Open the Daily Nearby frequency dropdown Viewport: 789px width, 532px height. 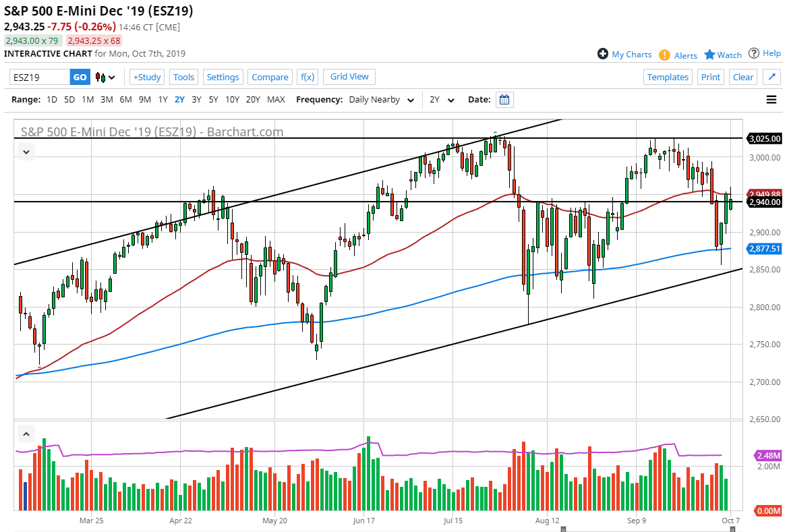click(x=381, y=99)
